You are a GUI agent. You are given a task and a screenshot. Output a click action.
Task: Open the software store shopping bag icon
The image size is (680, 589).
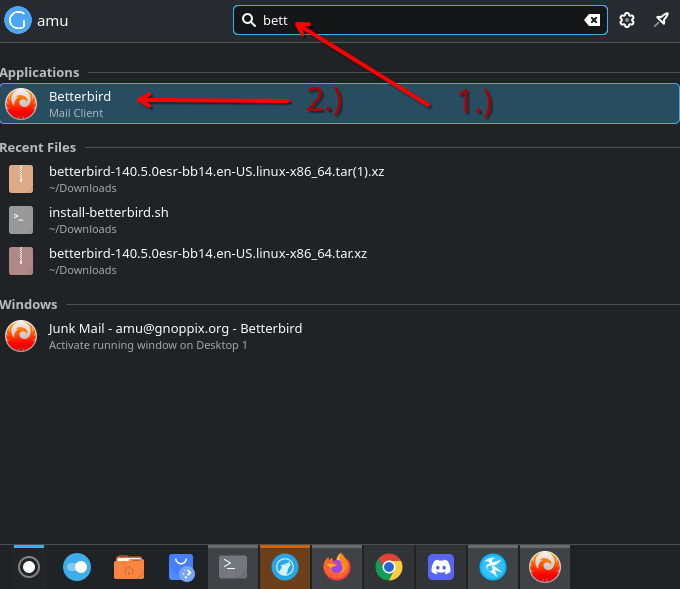181,568
